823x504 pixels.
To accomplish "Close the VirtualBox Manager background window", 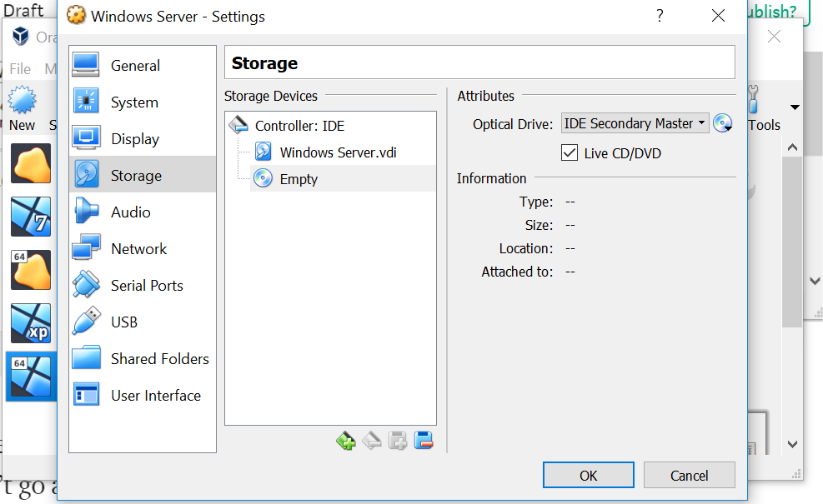I will (774, 36).
